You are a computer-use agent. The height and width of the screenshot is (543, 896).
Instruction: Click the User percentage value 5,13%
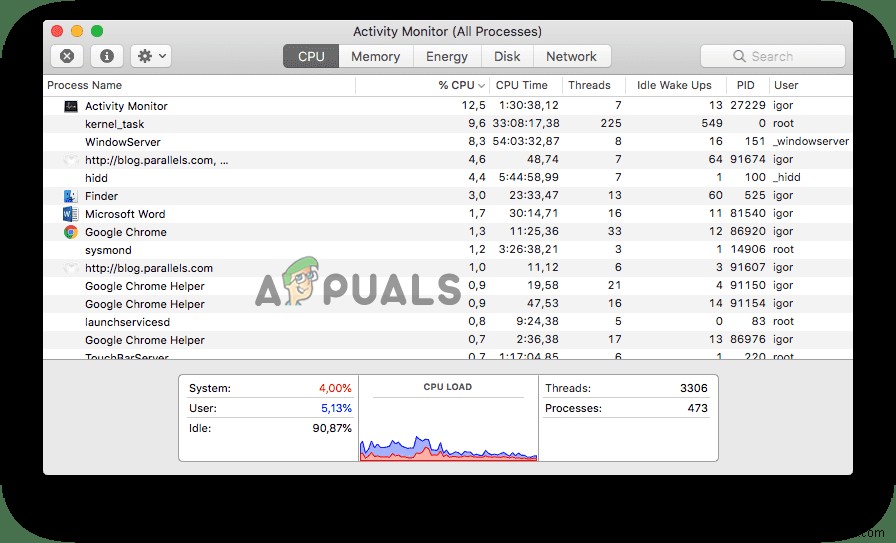click(336, 408)
